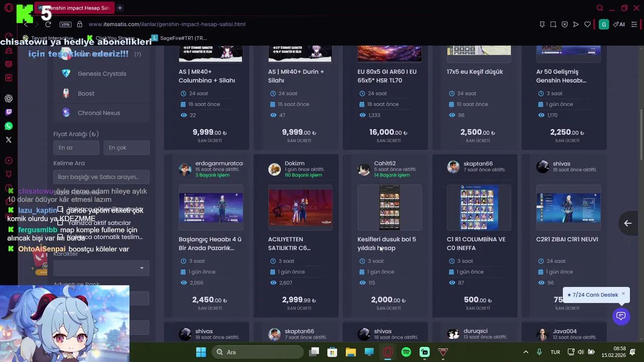
Task: Open the Opera main menu logo
Action: tap(9, 8)
